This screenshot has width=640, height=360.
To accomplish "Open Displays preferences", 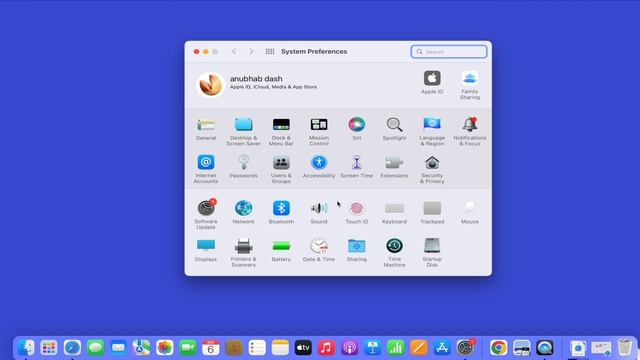I will [x=206, y=250].
